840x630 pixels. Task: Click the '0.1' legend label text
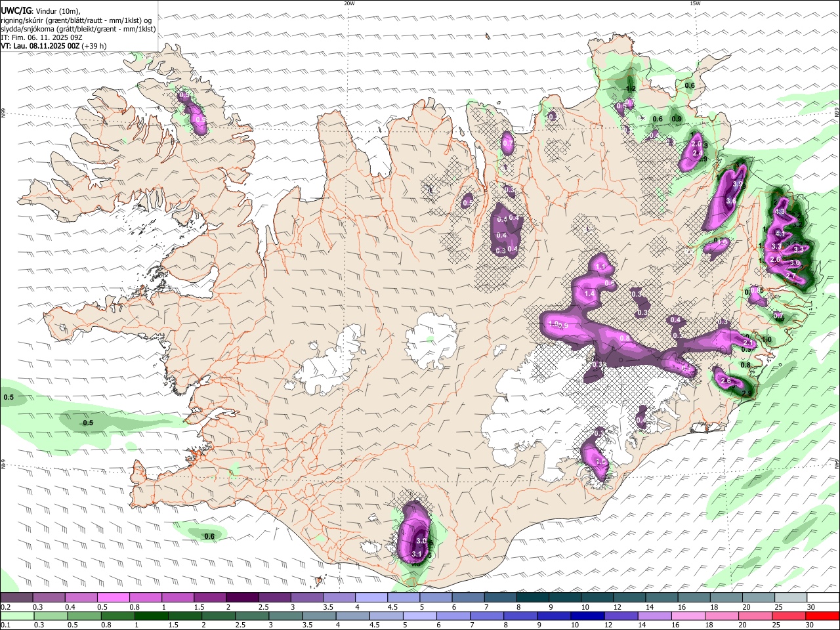click(5, 625)
